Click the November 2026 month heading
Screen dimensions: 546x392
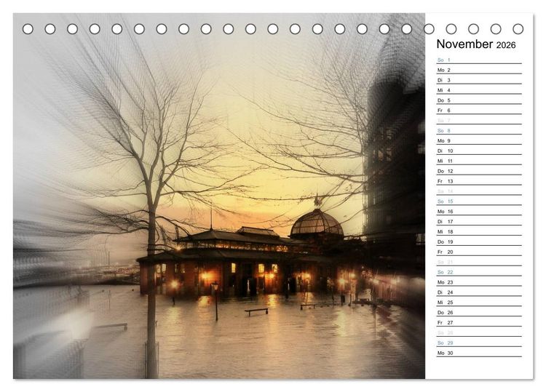[476, 44]
